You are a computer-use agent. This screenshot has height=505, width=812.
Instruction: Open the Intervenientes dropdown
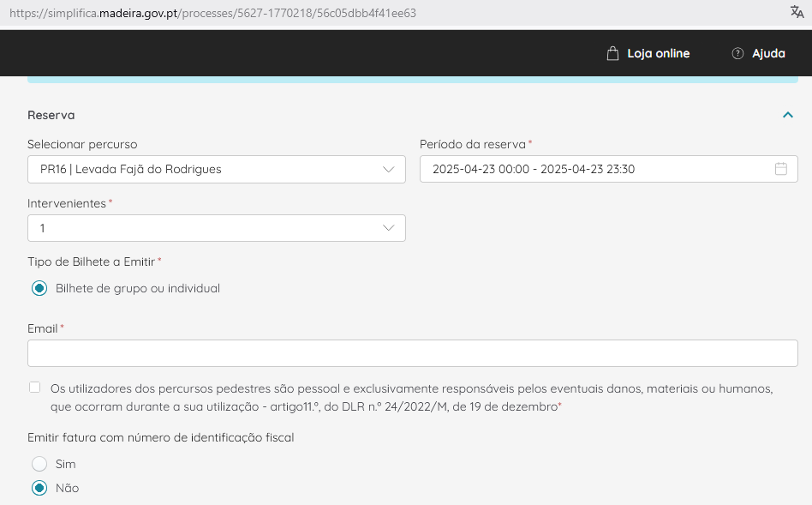point(217,228)
